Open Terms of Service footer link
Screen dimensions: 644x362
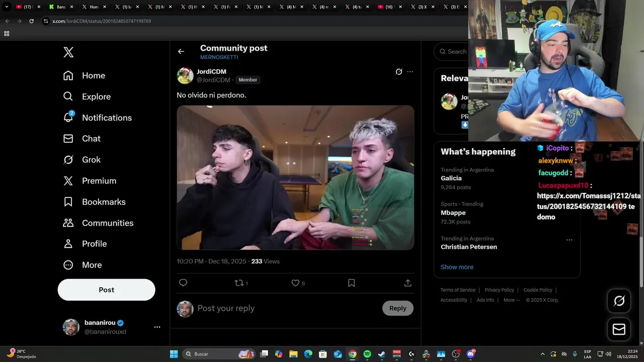[x=458, y=290]
